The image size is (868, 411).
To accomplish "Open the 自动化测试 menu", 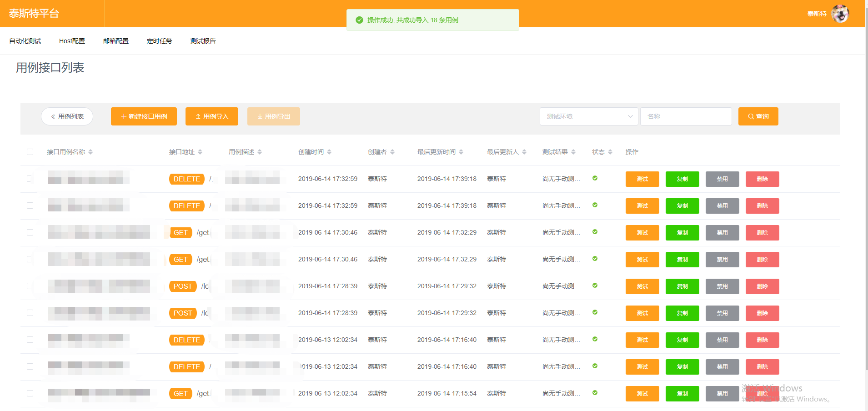I will tap(25, 41).
